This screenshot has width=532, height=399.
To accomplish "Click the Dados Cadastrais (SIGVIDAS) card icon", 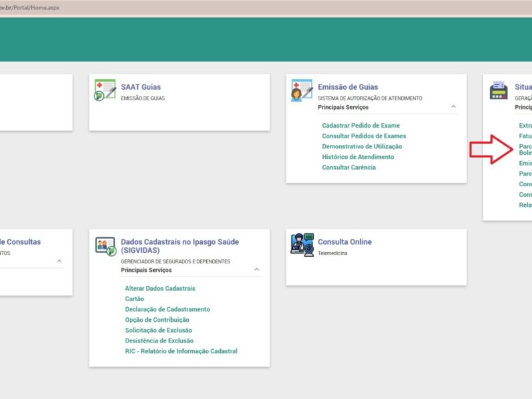I will tap(105, 245).
